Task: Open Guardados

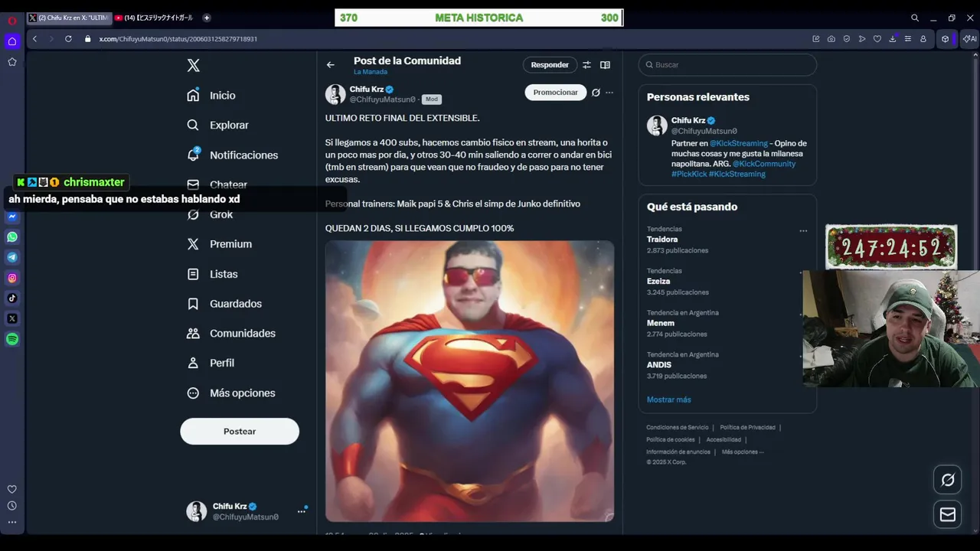Action: [x=224, y=304]
